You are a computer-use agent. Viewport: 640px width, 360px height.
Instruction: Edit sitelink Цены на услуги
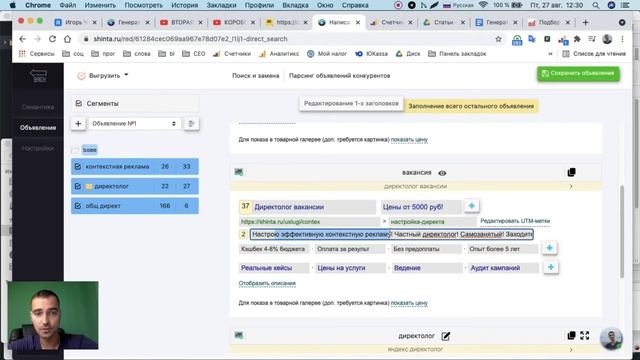(350, 268)
